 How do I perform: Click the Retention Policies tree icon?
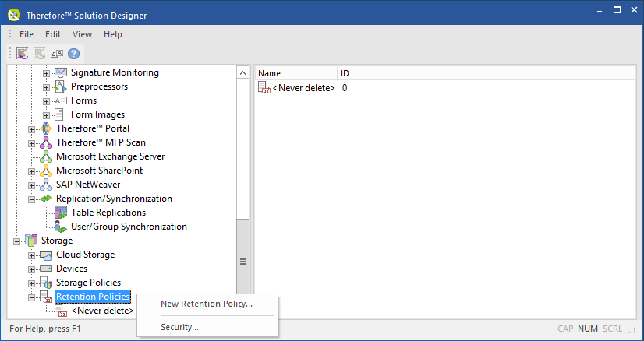click(x=46, y=297)
